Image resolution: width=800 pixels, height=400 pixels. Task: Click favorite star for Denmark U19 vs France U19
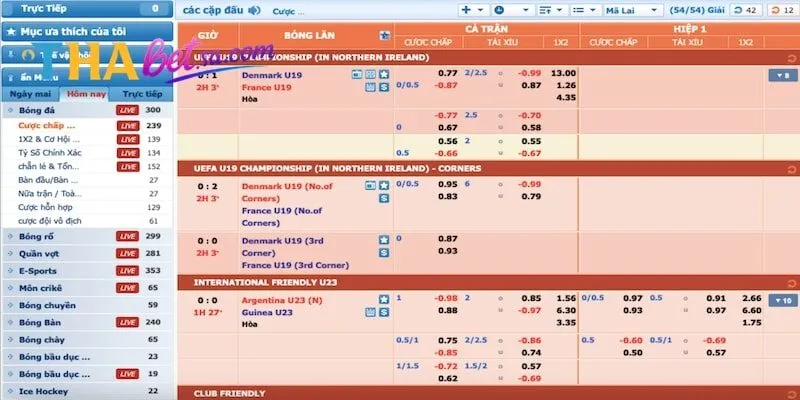click(384, 74)
